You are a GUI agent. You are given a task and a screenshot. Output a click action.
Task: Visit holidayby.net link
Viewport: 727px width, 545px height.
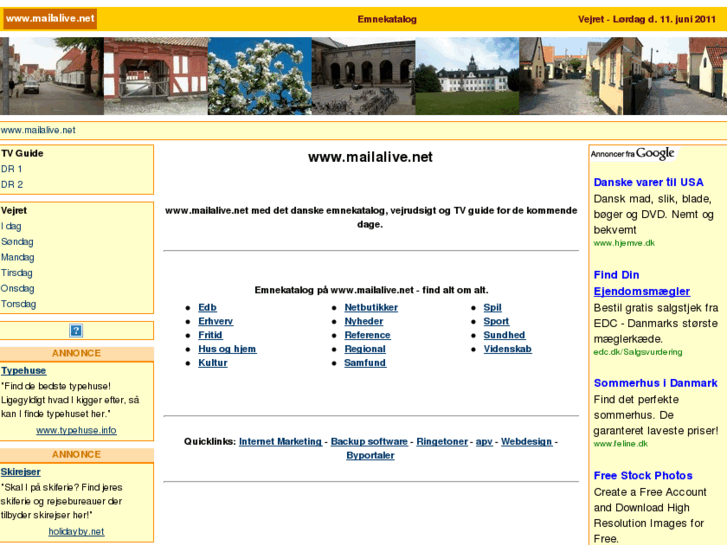point(77,532)
